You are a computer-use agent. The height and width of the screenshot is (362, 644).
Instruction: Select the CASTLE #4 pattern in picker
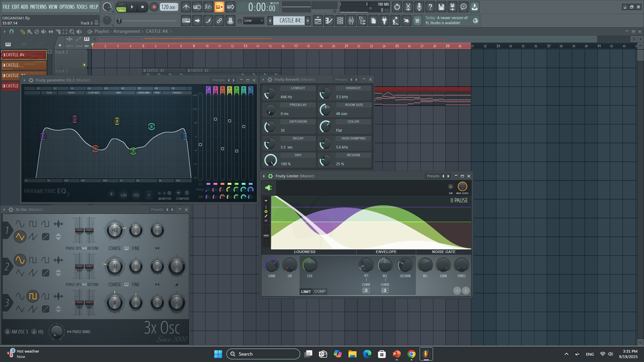[x=24, y=55]
